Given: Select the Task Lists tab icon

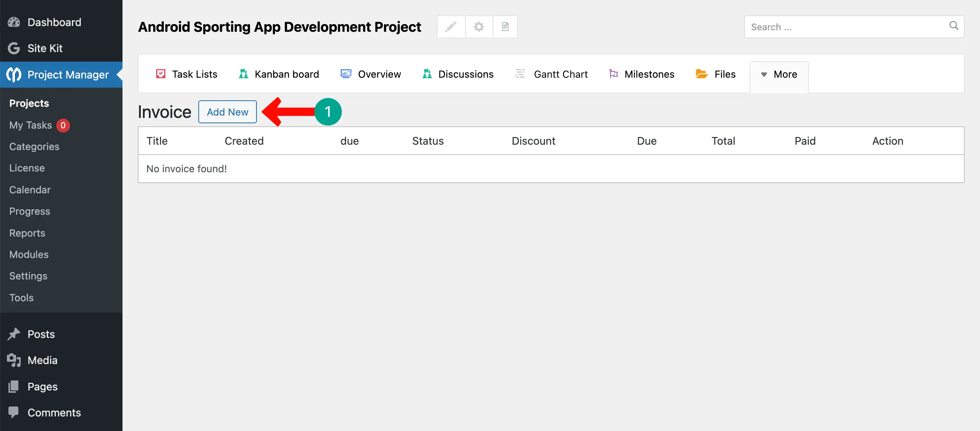Looking at the screenshot, I should pyautogui.click(x=161, y=73).
